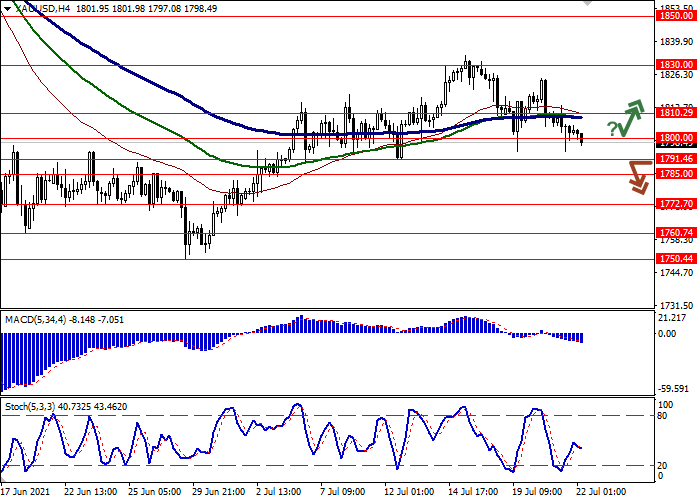Viewport: 700px width, 500px height.
Task: Click the 19 Jul 09:00 time label
Action: tap(538, 492)
